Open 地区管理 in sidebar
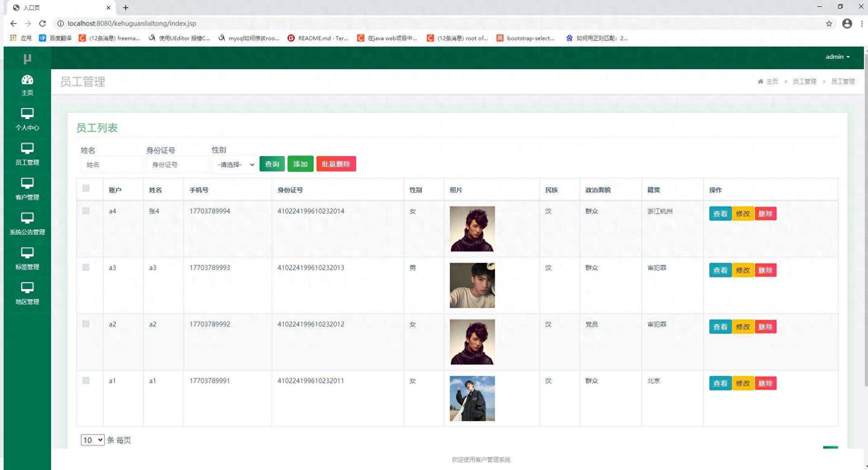Image resolution: width=868 pixels, height=470 pixels. pos(27,294)
